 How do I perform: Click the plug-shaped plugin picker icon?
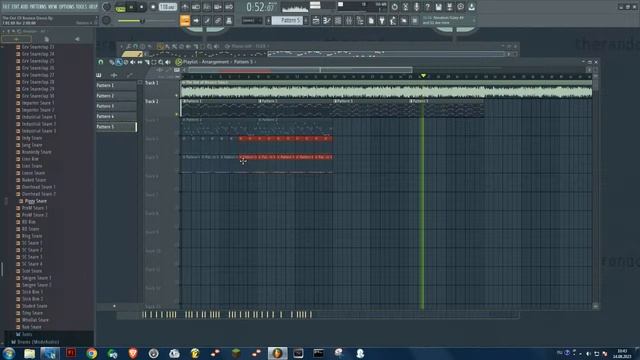coord(382,20)
